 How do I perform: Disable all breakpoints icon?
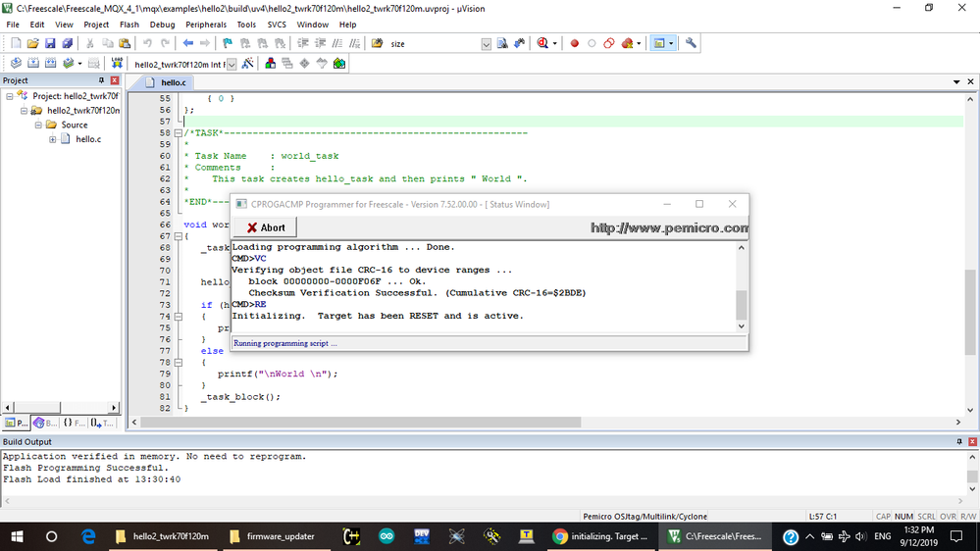pyautogui.click(x=609, y=43)
